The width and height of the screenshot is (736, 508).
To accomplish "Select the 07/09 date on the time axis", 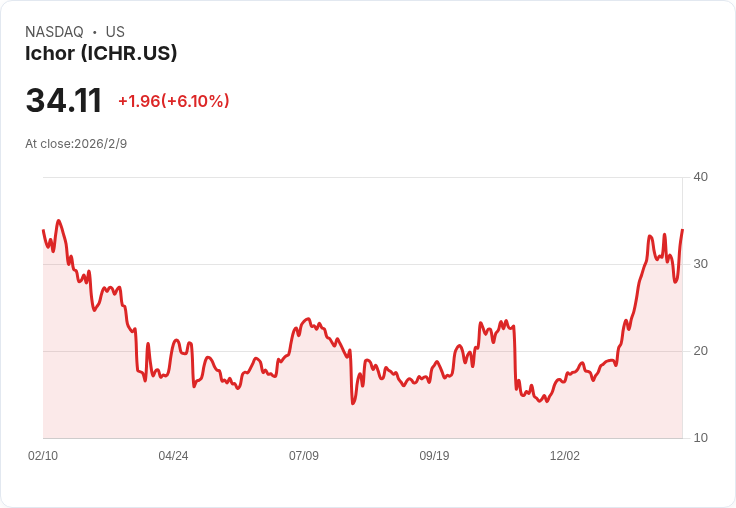I will click(304, 456).
